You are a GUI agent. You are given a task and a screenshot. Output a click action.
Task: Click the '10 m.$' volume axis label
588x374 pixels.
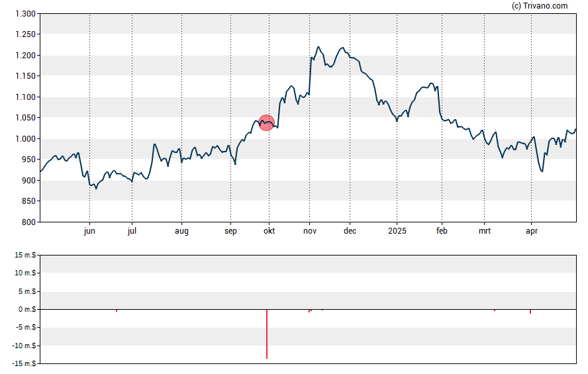pos(25,273)
